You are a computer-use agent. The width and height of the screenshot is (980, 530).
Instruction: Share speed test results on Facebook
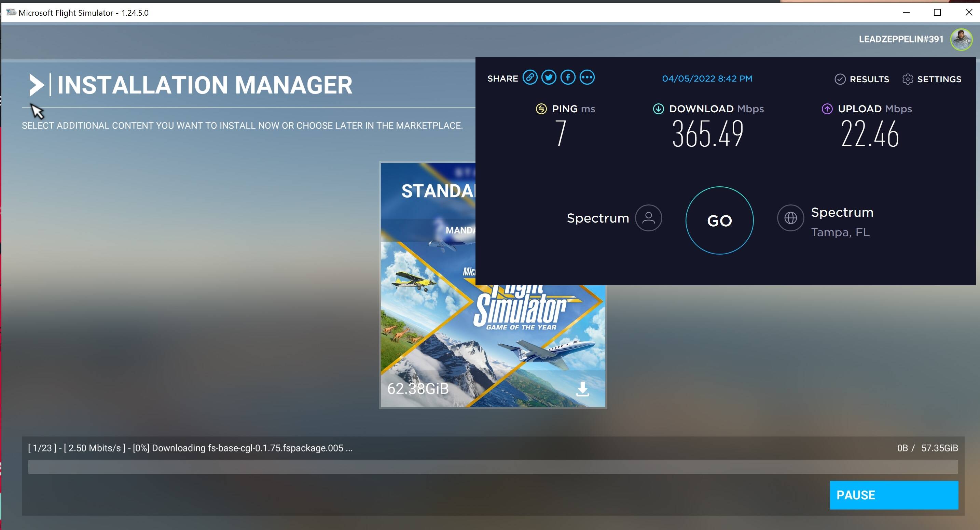(568, 77)
